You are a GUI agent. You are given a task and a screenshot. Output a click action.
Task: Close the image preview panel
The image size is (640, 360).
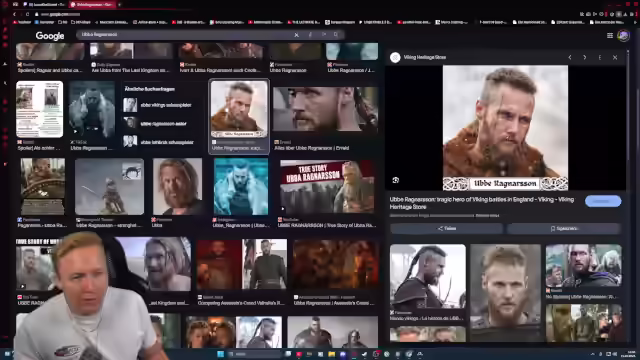(615, 58)
